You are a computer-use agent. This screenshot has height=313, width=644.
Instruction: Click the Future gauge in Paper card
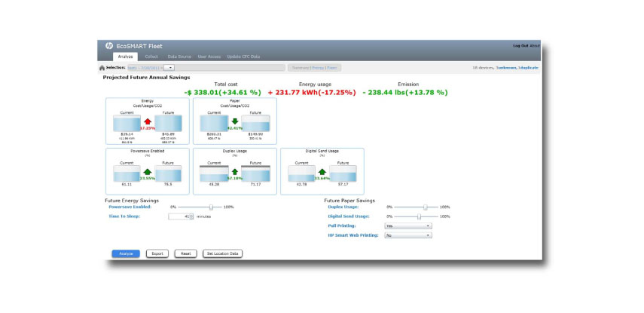pos(255,124)
